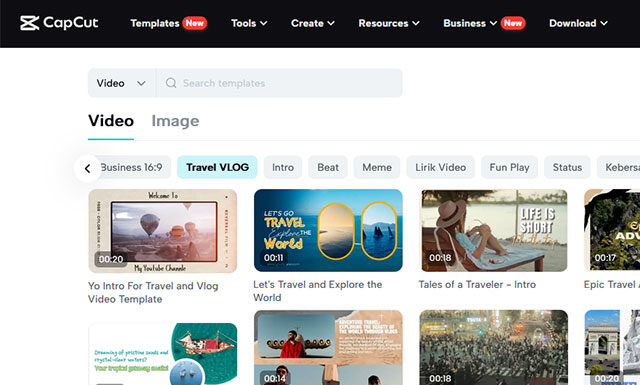Click the magnifier search icon
Viewport: 640px width, 385px height.
pos(171,83)
